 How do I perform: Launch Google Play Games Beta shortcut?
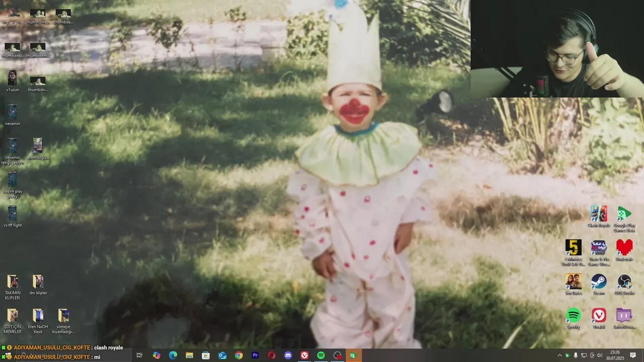tap(624, 219)
